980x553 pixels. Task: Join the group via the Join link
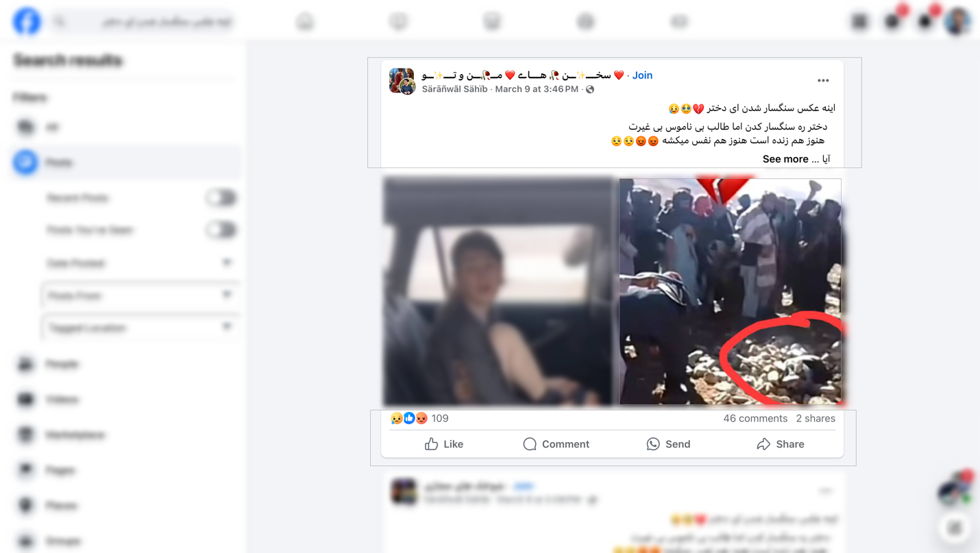click(x=642, y=75)
